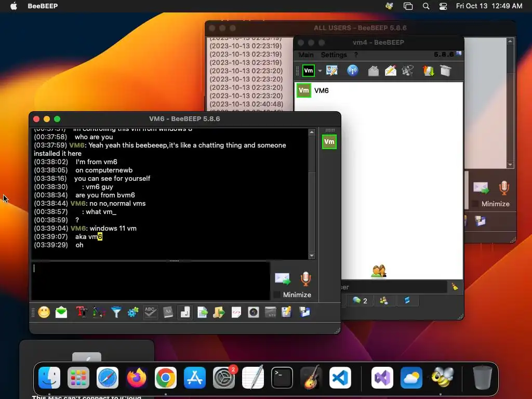Image resolution: width=532 pixels, height=399 pixels.
Task: Click the code snippet icon
Action: [236, 312]
